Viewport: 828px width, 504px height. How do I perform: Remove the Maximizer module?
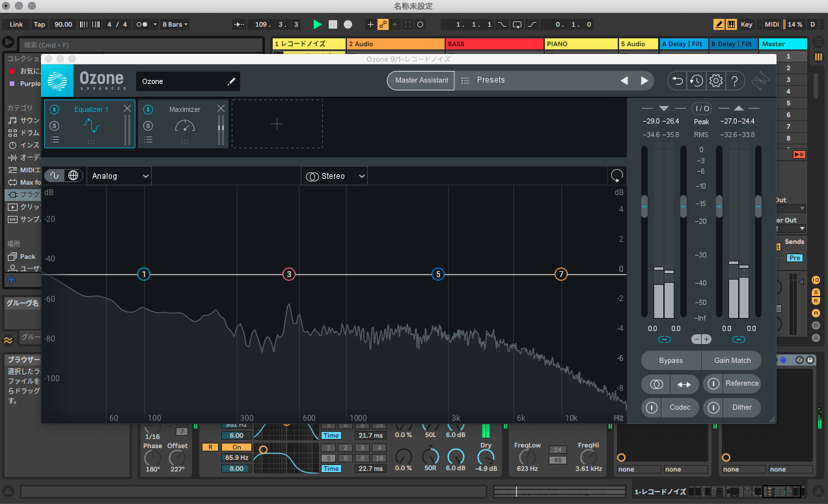tap(221, 109)
